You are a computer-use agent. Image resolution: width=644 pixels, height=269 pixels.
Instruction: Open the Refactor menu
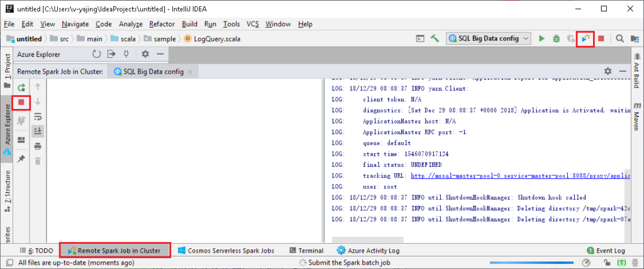(x=162, y=24)
